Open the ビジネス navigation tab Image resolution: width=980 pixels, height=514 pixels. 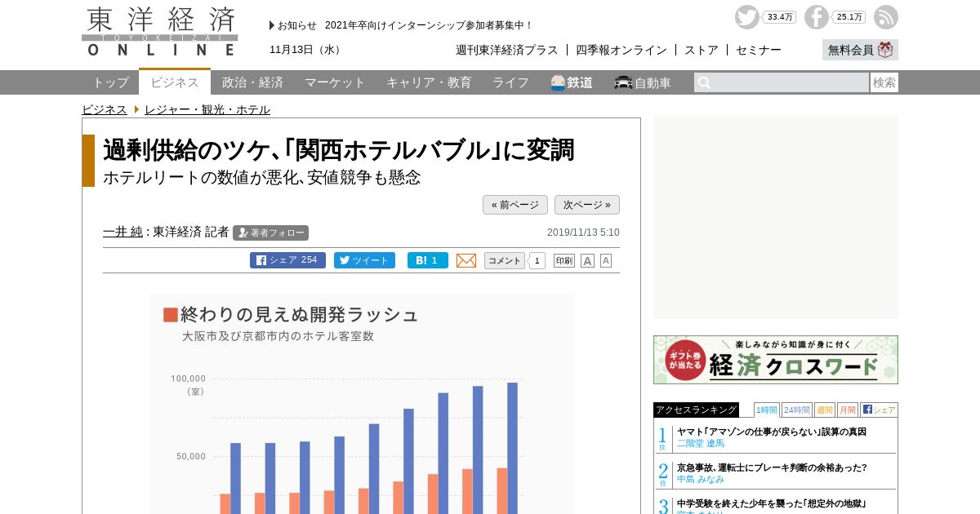point(175,82)
